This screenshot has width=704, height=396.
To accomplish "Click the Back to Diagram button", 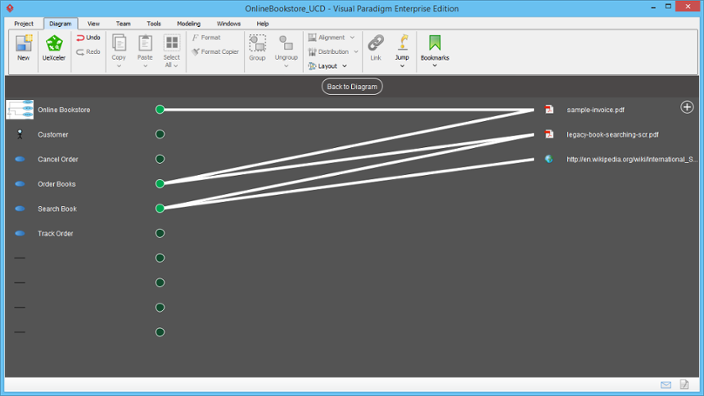I will click(352, 87).
